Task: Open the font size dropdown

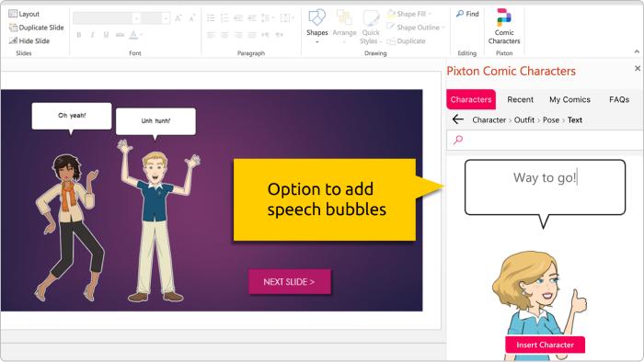Action: [166, 18]
